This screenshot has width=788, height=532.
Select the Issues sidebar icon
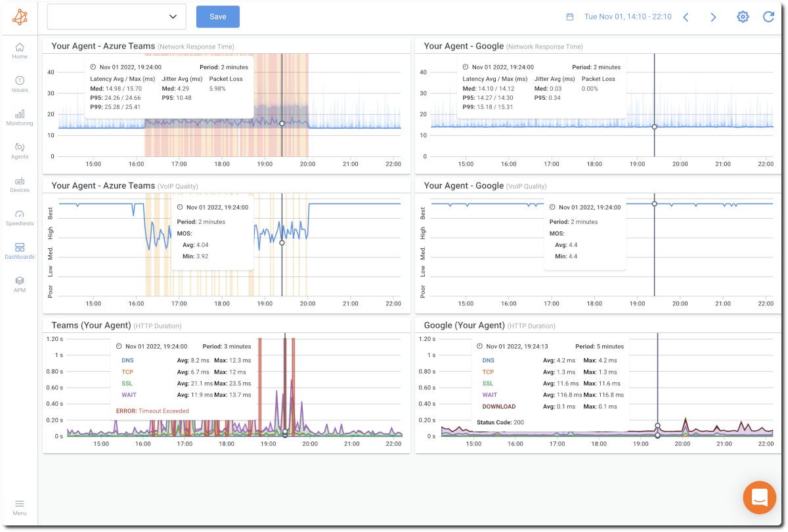coord(20,85)
